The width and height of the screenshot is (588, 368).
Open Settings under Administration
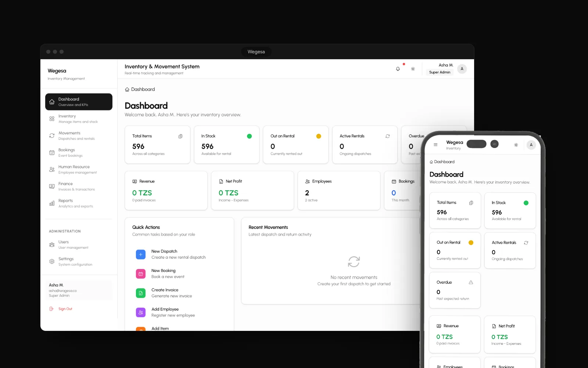point(79,262)
